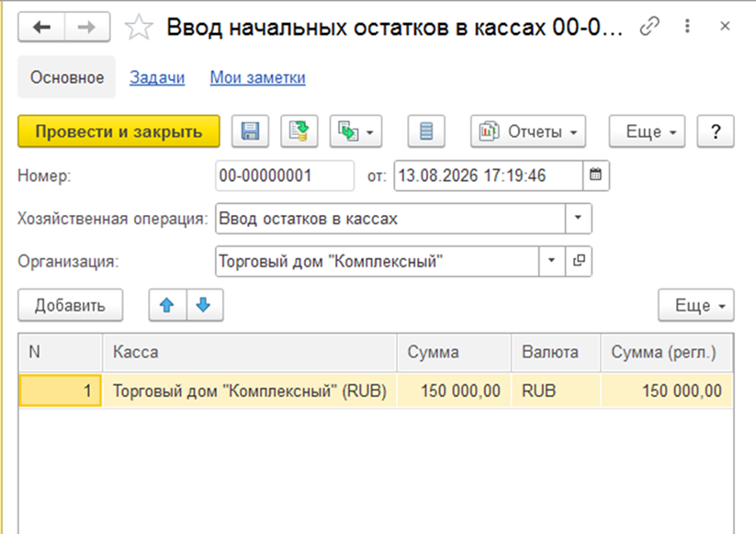Open the table's Еще menu
The width and height of the screenshot is (756, 534).
(x=695, y=305)
